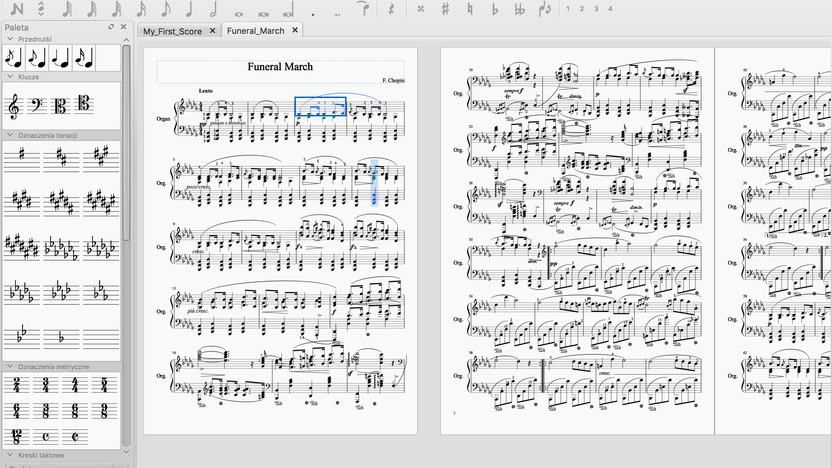The width and height of the screenshot is (832, 468).
Task: Collapse the Oznaczenia tonacji section
Action: click(x=10, y=135)
